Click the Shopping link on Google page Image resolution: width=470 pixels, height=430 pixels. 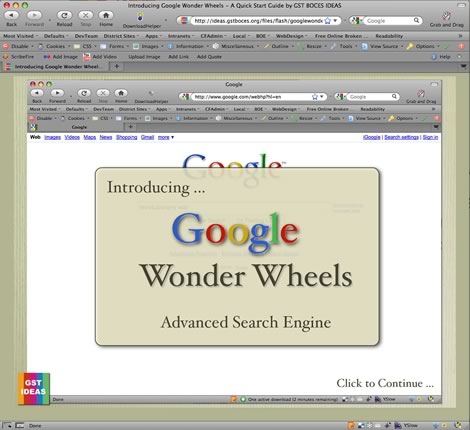[x=126, y=137]
